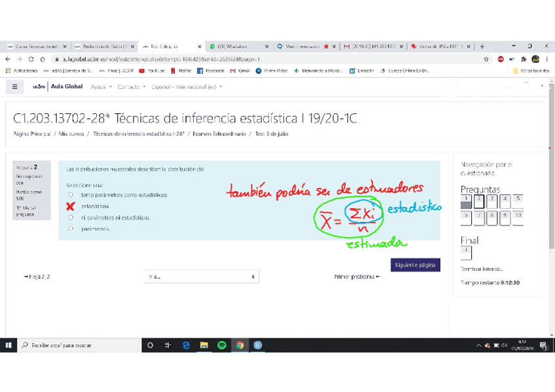Screen dimensions: 555x392
Task: Open the YouTube bookmark
Action: (x=151, y=71)
